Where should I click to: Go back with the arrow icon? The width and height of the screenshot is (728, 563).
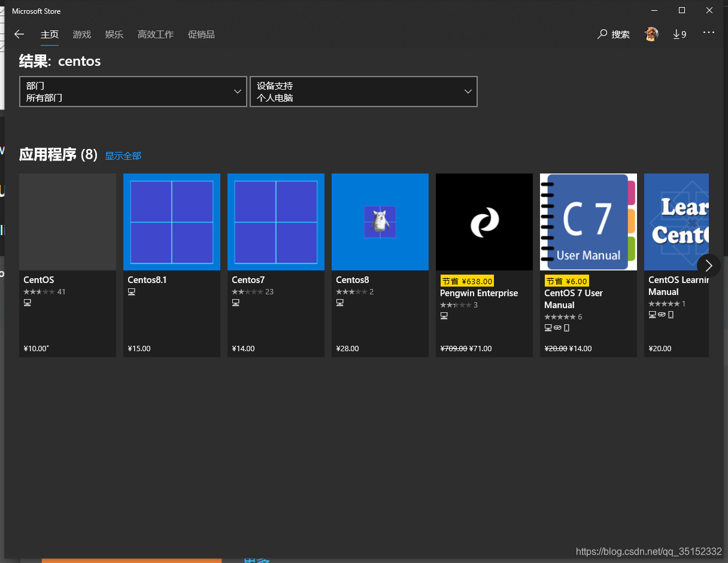point(19,34)
